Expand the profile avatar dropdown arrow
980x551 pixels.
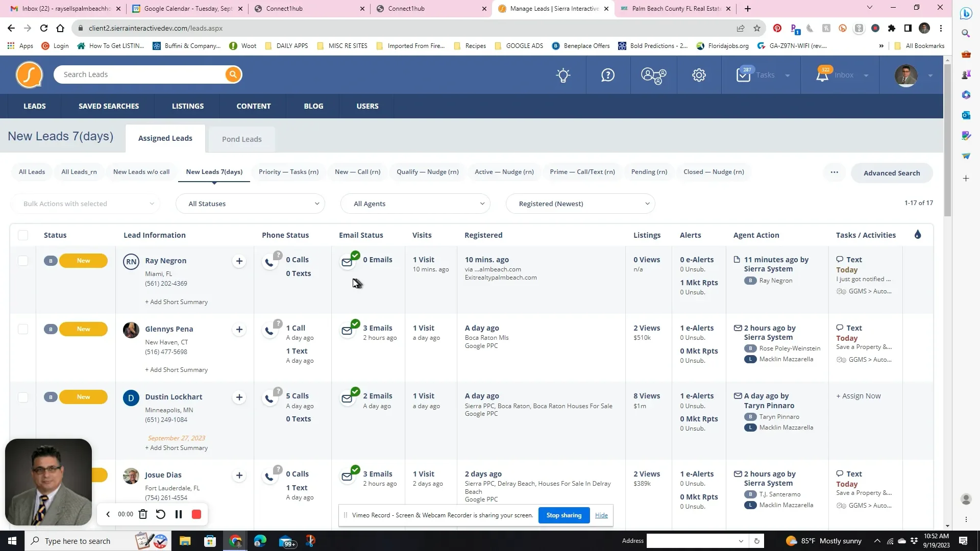pyautogui.click(x=930, y=76)
